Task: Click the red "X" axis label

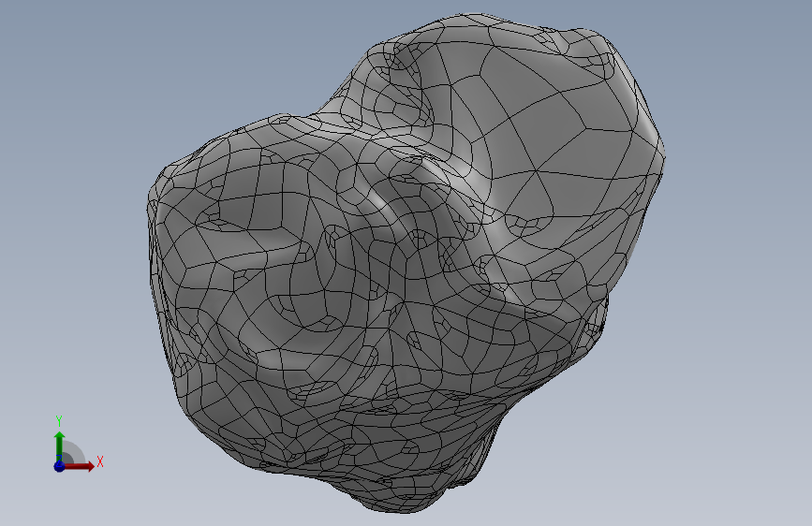Action: (100, 461)
